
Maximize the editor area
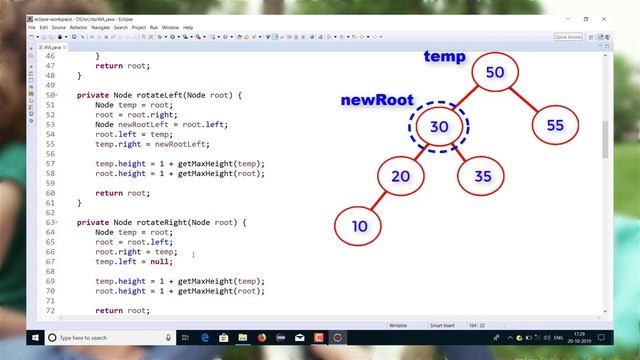(607, 46)
